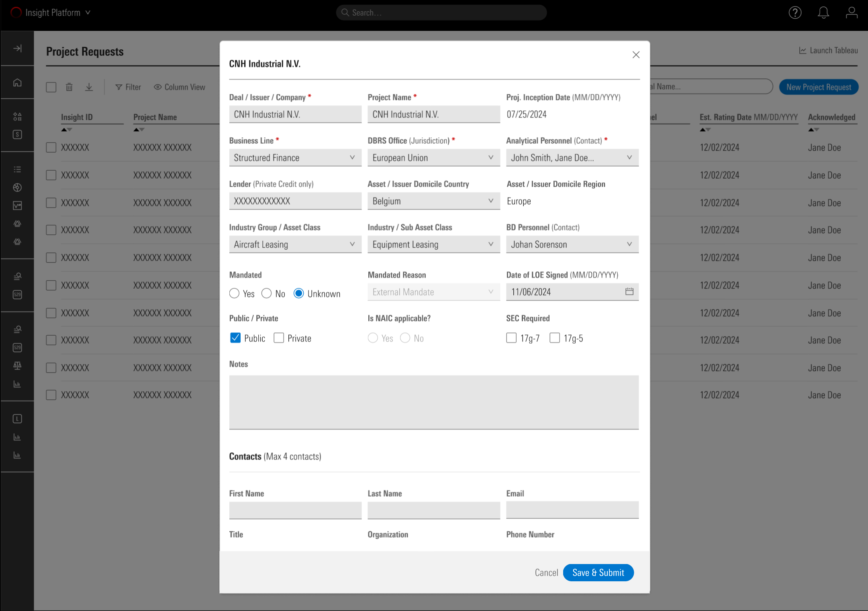Click the Insight Platform logo circle
This screenshot has width=868, height=611.
pos(16,13)
